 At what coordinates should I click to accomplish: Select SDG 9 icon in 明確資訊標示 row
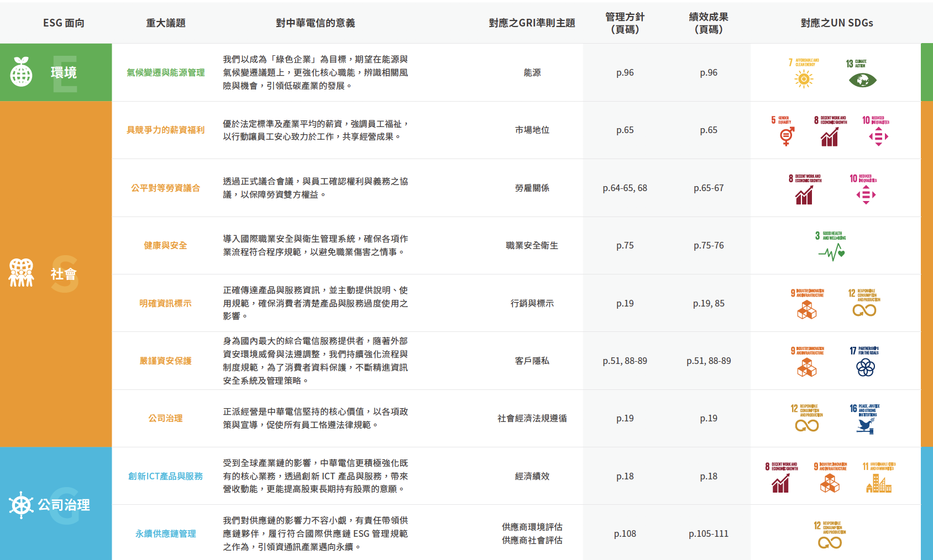click(x=807, y=304)
